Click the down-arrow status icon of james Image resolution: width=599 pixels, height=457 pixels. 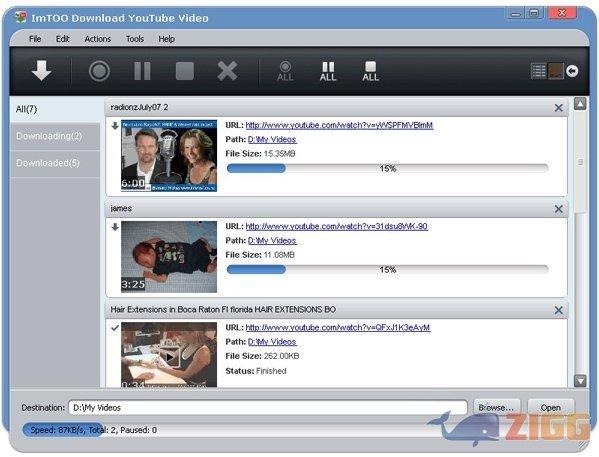point(115,227)
